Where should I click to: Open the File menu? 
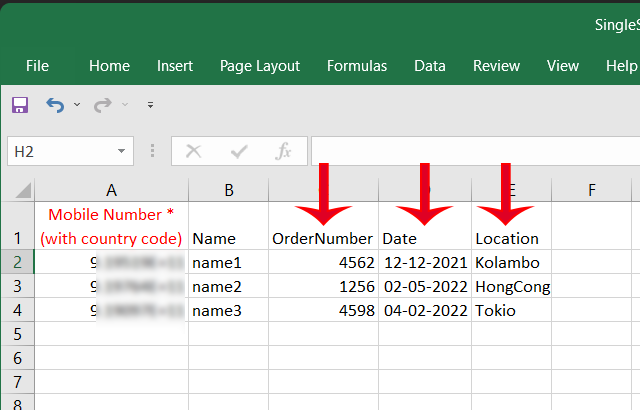[x=37, y=66]
